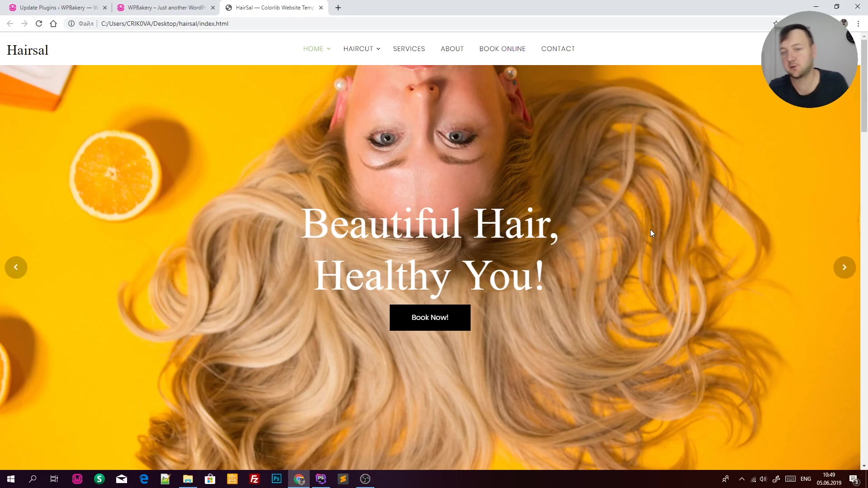868x488 pixels.
Task: Open the BOOK ONLINE page
Action: pos(502,49)
